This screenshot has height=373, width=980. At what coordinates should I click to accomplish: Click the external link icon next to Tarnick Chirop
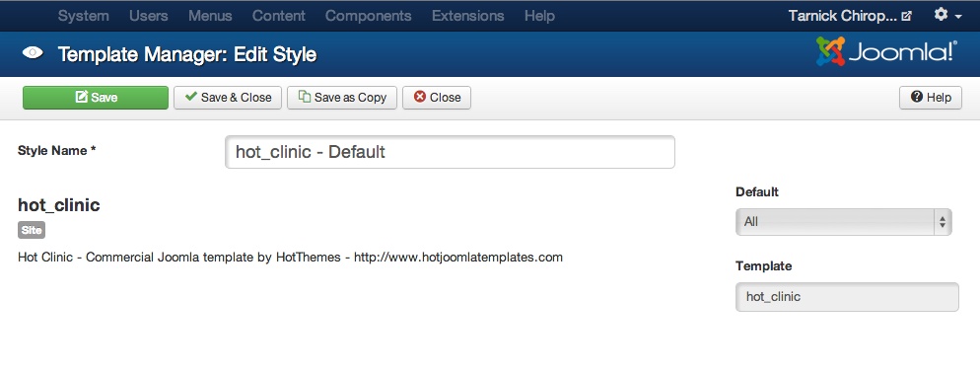coord(907,16)
